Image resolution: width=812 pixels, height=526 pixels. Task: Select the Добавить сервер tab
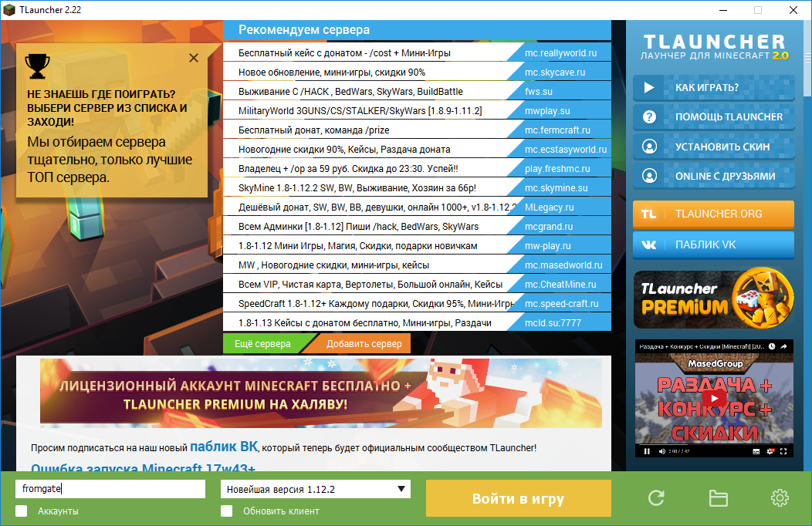pyautogui.click(x=364, y=343)
